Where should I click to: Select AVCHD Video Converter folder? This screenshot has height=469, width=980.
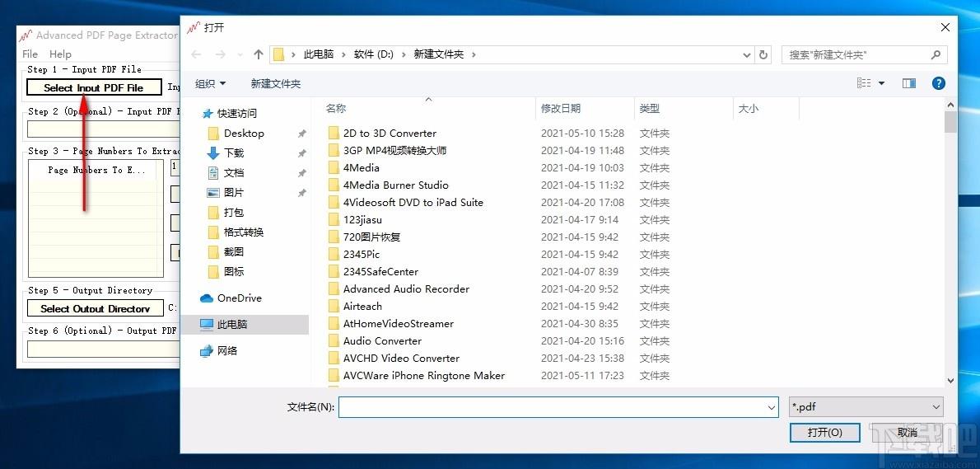tap(401, 359)
